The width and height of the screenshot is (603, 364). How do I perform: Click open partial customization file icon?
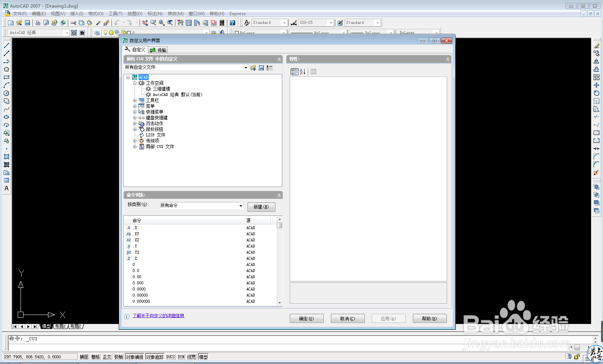[253, 68]
